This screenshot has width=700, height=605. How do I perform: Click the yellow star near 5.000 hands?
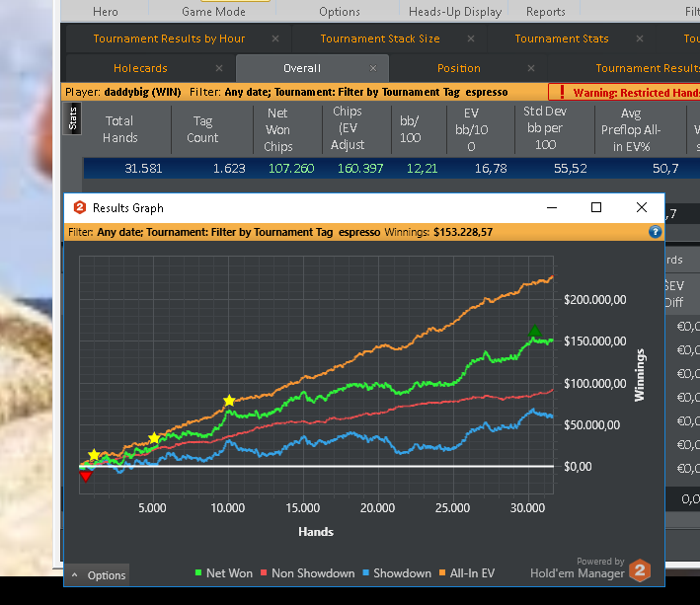point(154,437)
